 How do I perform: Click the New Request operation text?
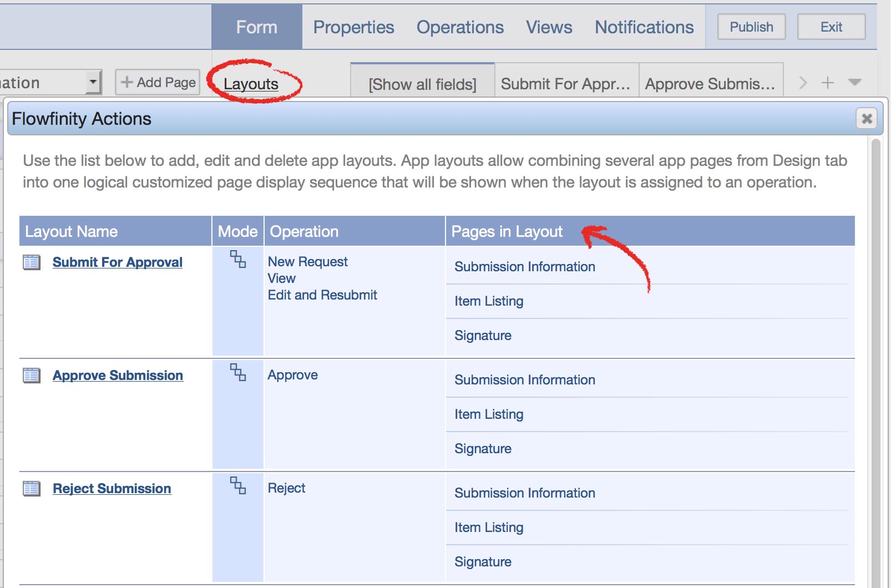[308, 262]
